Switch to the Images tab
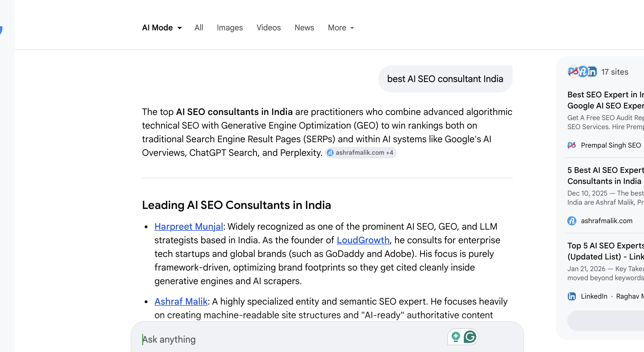The height and width of the screenshot is (352, 644). coord(230,28)
